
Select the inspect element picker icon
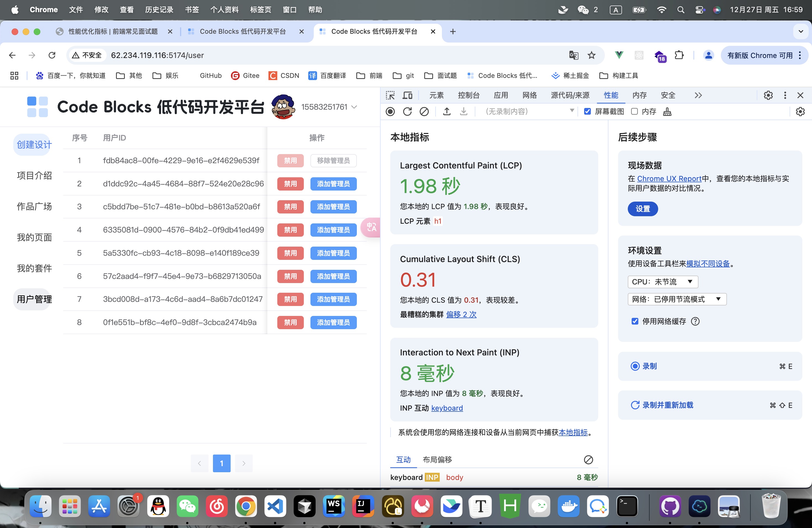point(390,95)
